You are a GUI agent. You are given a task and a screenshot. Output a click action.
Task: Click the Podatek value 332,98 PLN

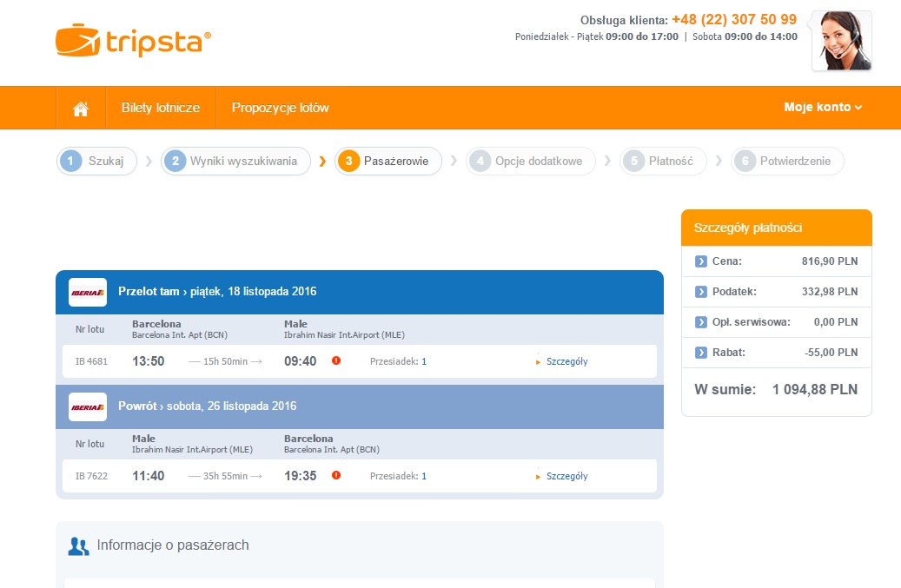(830, 292)
